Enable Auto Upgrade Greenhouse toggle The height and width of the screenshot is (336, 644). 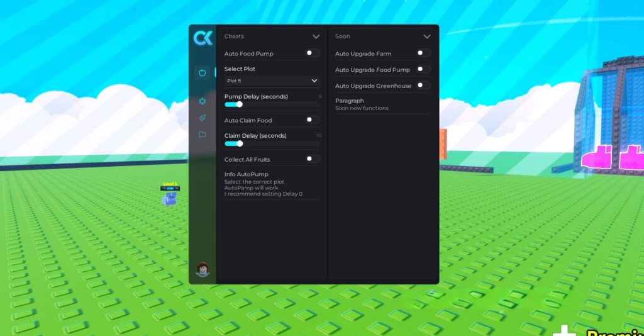(423, 86)
